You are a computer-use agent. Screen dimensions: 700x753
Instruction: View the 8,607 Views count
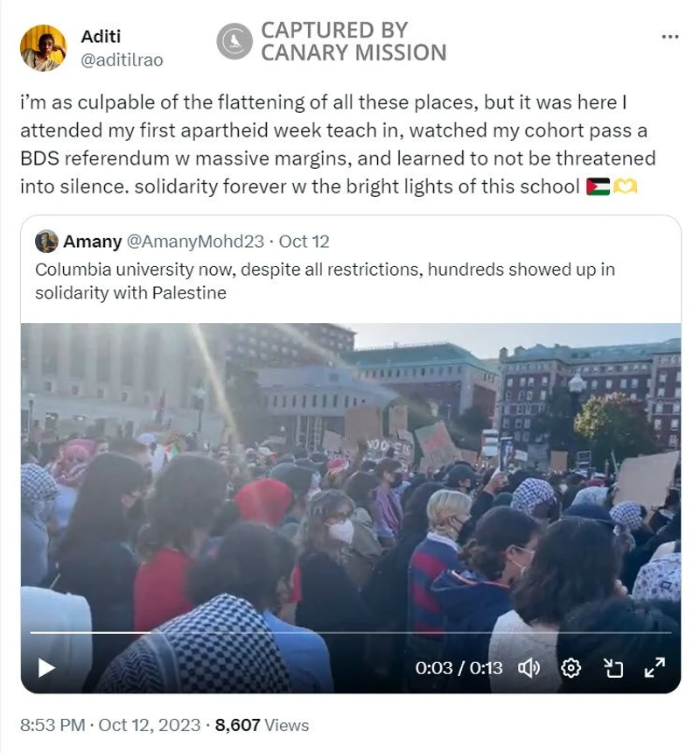click(262, 725)
